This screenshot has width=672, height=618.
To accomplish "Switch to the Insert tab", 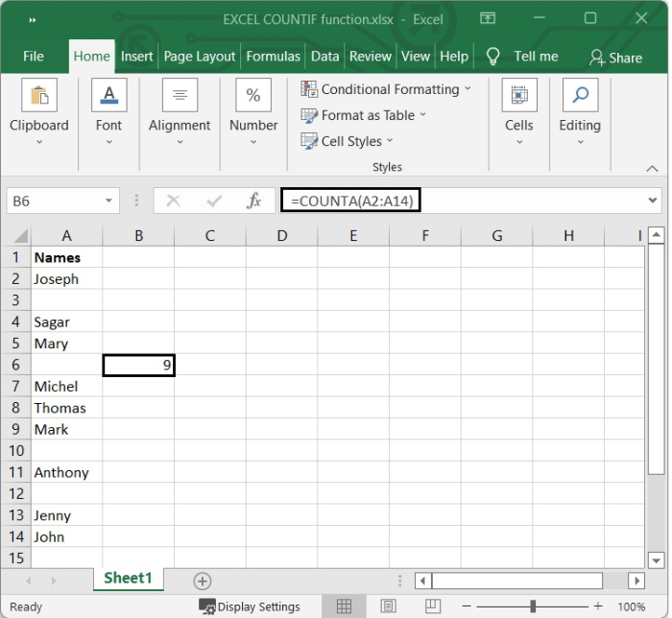I will click(x=136, y=57).
